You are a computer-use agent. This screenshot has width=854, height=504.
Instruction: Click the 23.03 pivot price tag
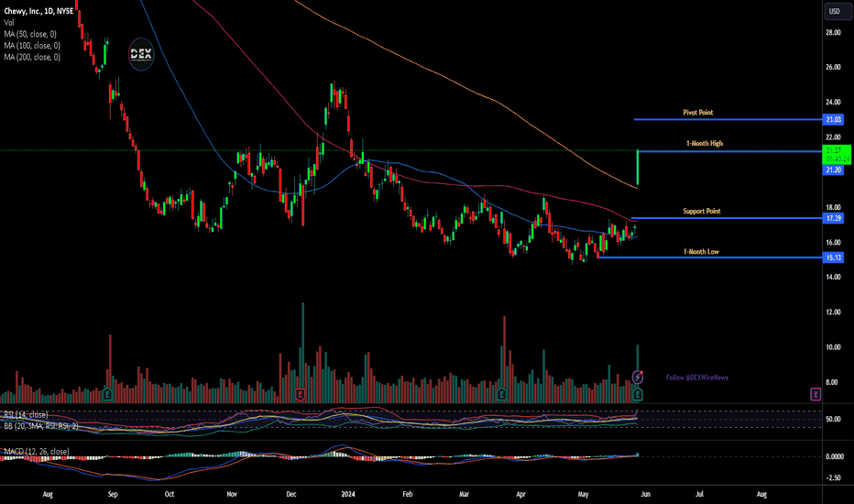[833, 119]
